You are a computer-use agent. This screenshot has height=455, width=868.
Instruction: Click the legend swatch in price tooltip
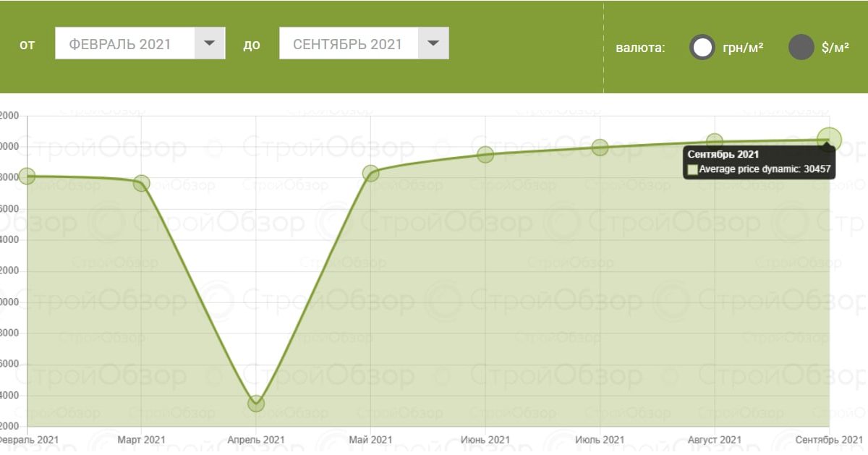click(x=693, y=170)
